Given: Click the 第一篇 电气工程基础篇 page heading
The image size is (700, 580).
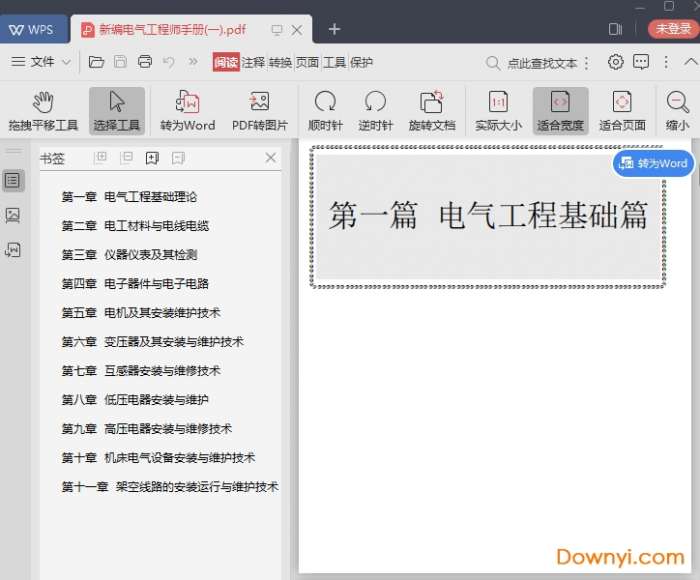Looking at the screenshot, I should (x=488, y=216).
